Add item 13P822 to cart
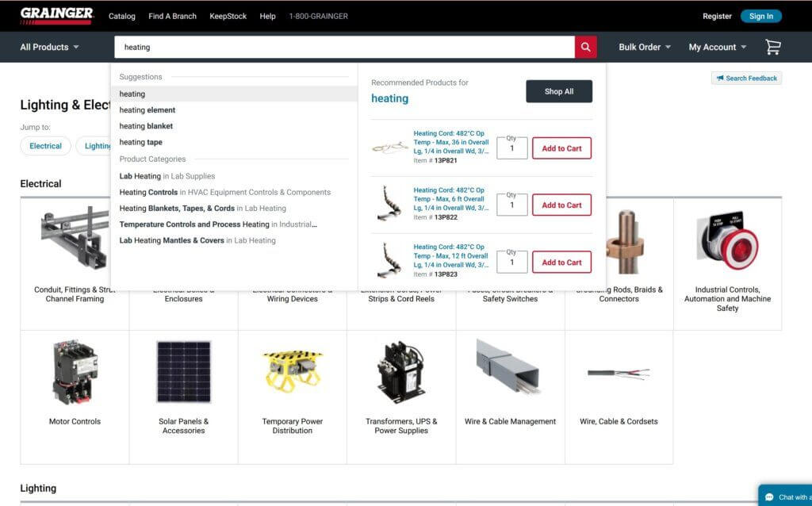The height and width of the screenshot is (506, 812). tap(562, 205)
